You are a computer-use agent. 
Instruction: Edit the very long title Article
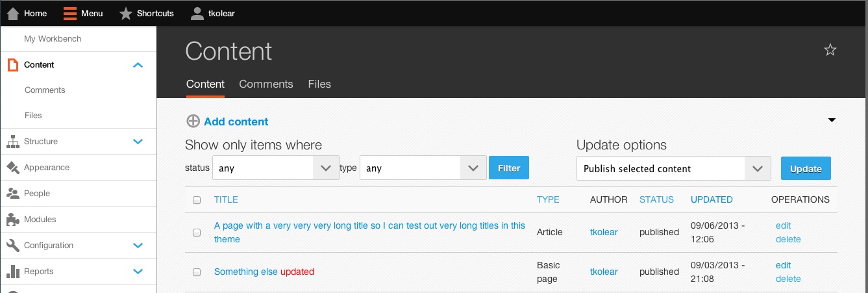783,226
